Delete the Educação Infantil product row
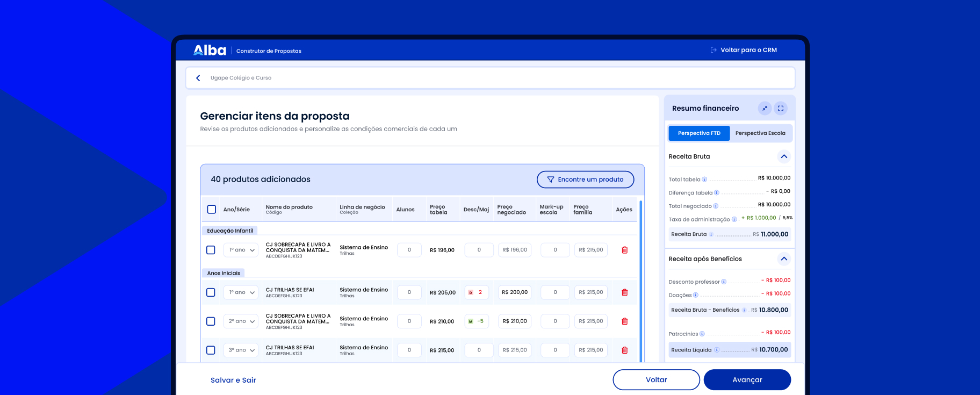 tap(624, 250)
